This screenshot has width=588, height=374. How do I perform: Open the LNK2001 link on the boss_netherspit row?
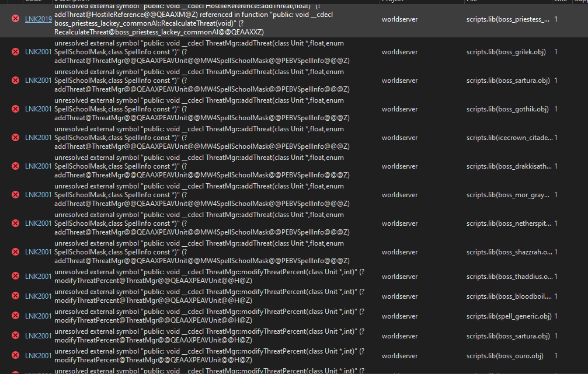[x=39, y=223]
